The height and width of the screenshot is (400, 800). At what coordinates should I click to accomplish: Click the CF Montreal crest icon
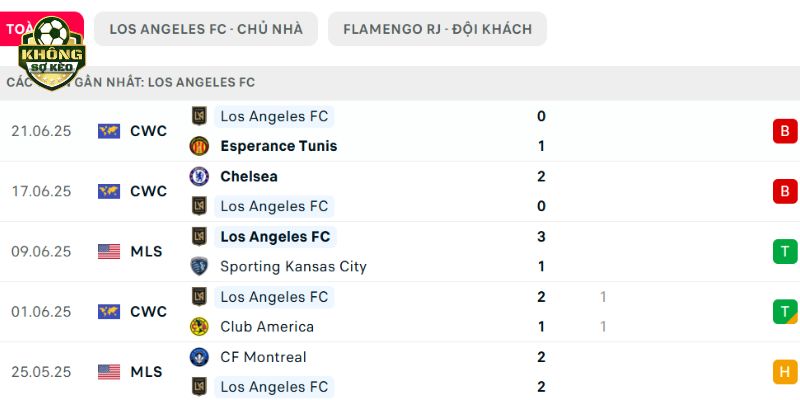click(199, 357)
